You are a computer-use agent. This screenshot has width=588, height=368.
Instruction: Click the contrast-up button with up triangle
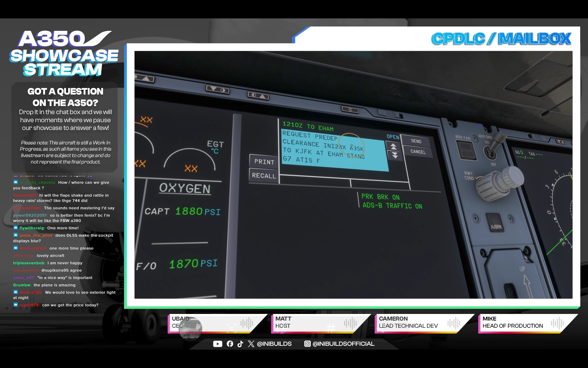(x=258, y=95)
